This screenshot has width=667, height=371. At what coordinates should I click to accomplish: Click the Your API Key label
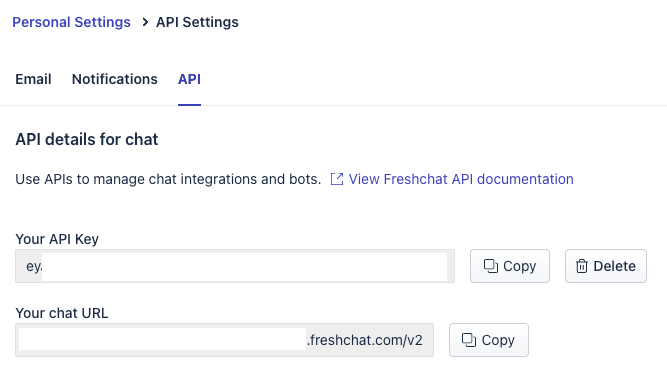pyautogui.click(x=57, y=239)
